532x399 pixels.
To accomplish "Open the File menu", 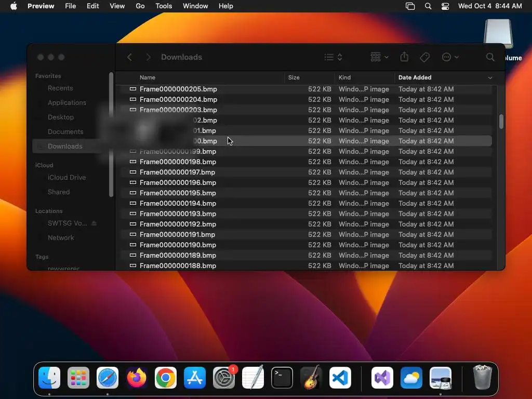I will click(x=70, y=6).
